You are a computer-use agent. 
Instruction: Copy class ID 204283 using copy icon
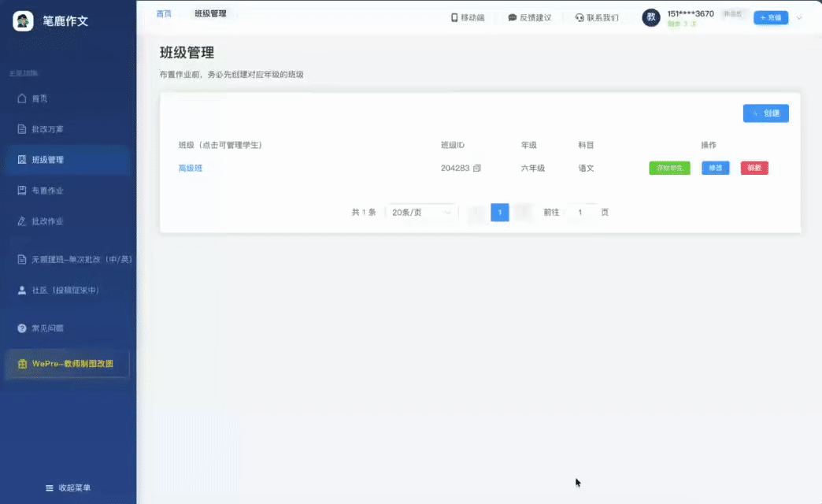click(477, 169)
